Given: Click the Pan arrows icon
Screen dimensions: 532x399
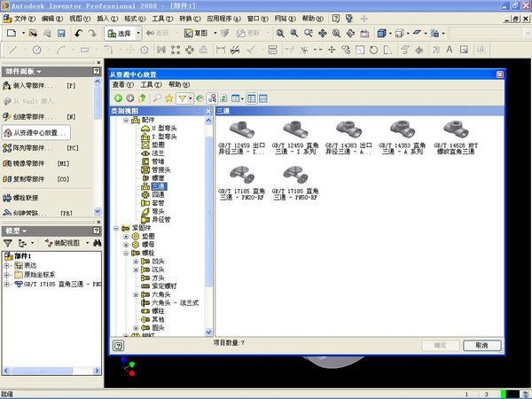Looking at the screenshot, I should click(323, 33).
